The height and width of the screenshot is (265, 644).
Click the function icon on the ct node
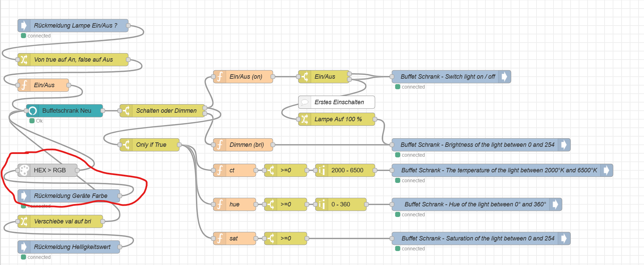[220, 170]
